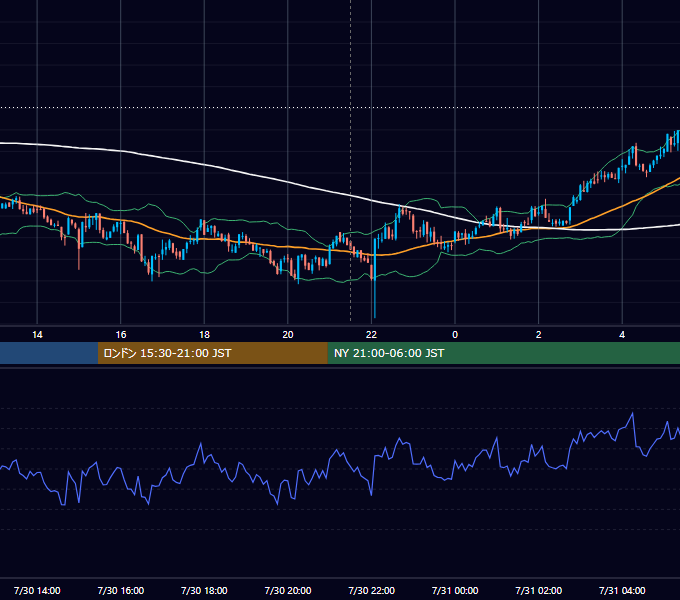Click the 7/30 16:00 label on the lower axis
Screen dimensions: 680x600
(x=121, y=590)
